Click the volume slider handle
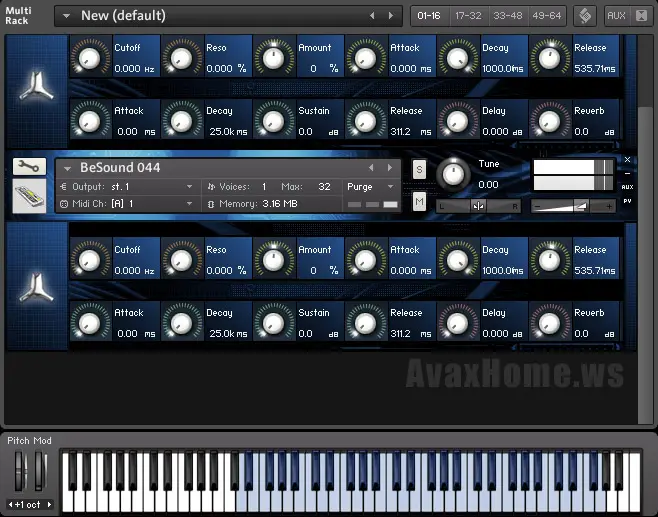 [581, 206]
